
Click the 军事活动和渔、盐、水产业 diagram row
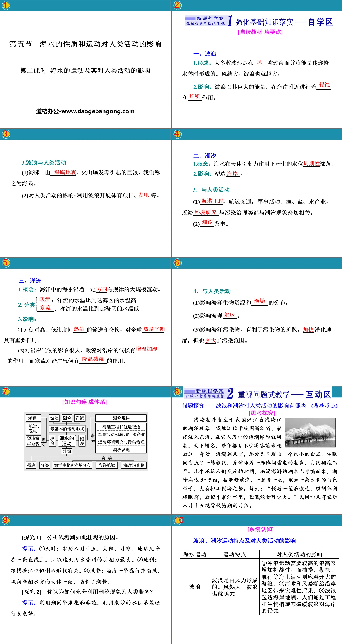[121, 434]
